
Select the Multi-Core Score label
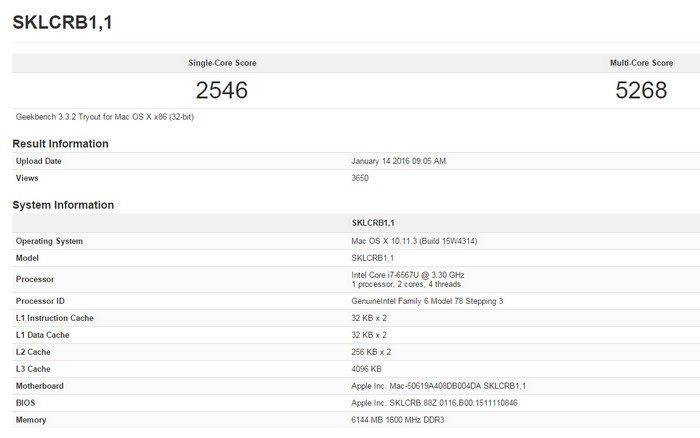642,62
